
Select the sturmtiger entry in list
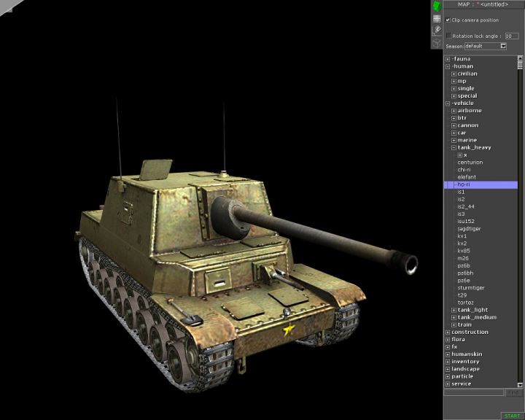tap(470, 288)
